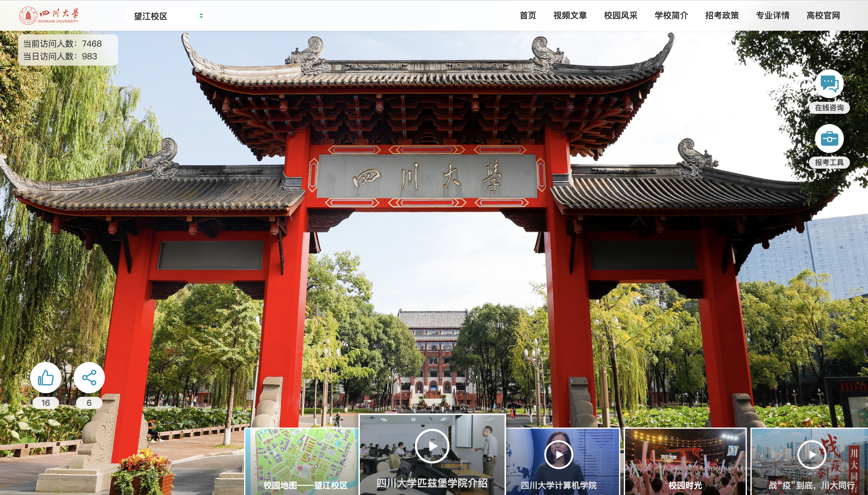Play the 战"疫"到底，川大同行 video
868x495 pixels.
pyautogui.click(x=812, y=455)
